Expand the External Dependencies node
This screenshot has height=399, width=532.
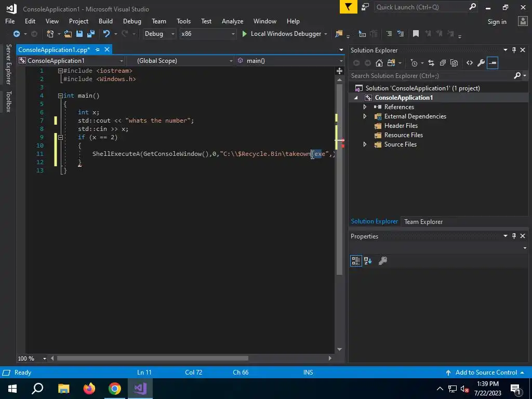click(x=365, y=116)
